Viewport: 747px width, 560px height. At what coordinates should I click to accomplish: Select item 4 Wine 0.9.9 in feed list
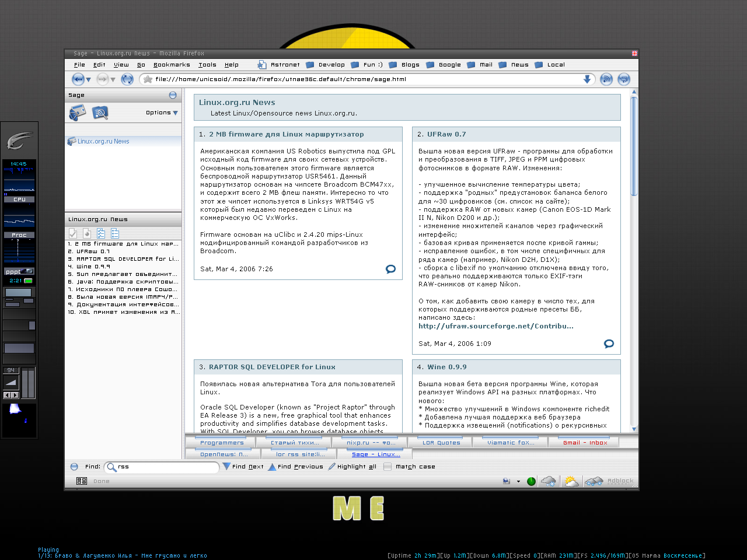click(x=123, y=267)
